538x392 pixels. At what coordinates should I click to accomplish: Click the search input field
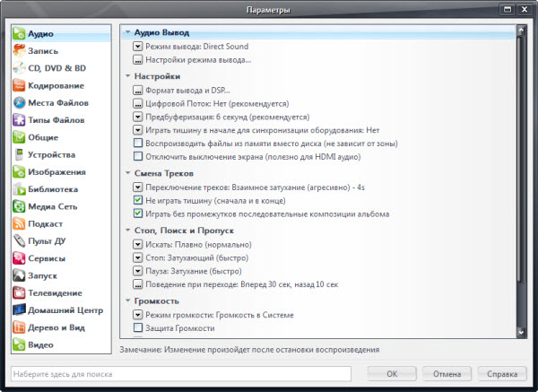click(179, 373)
